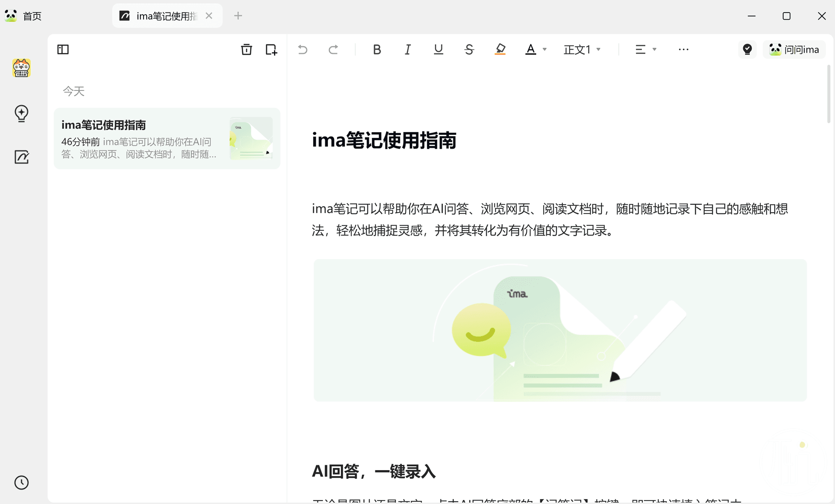Delete the current note with trash icon
The image size is (835, 504).
(x=246, y=50)
